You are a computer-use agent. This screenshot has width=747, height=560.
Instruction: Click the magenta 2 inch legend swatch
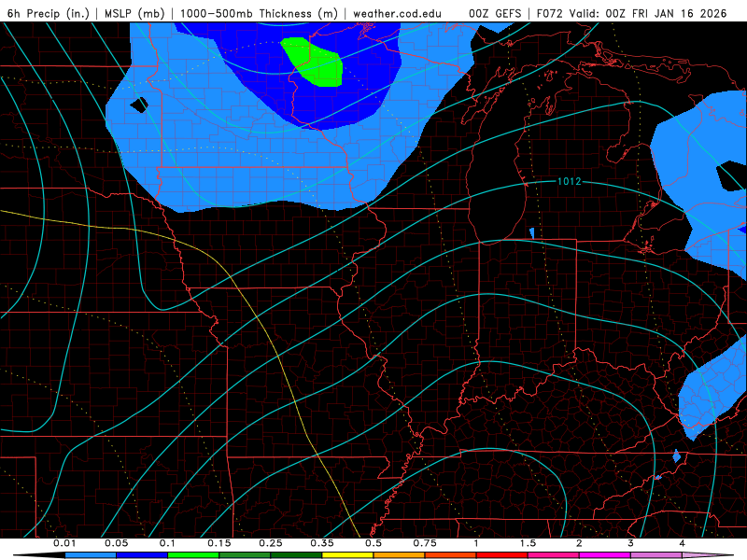605,555
